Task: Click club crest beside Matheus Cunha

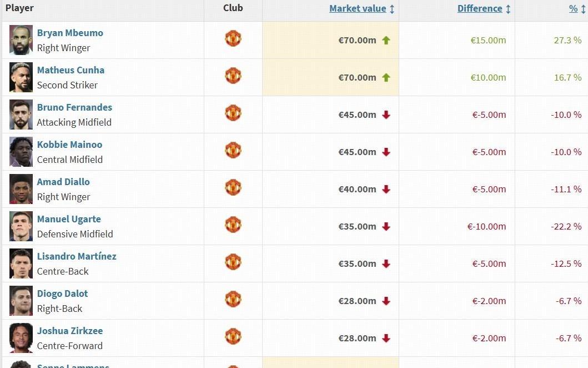Action: (233, 76)
